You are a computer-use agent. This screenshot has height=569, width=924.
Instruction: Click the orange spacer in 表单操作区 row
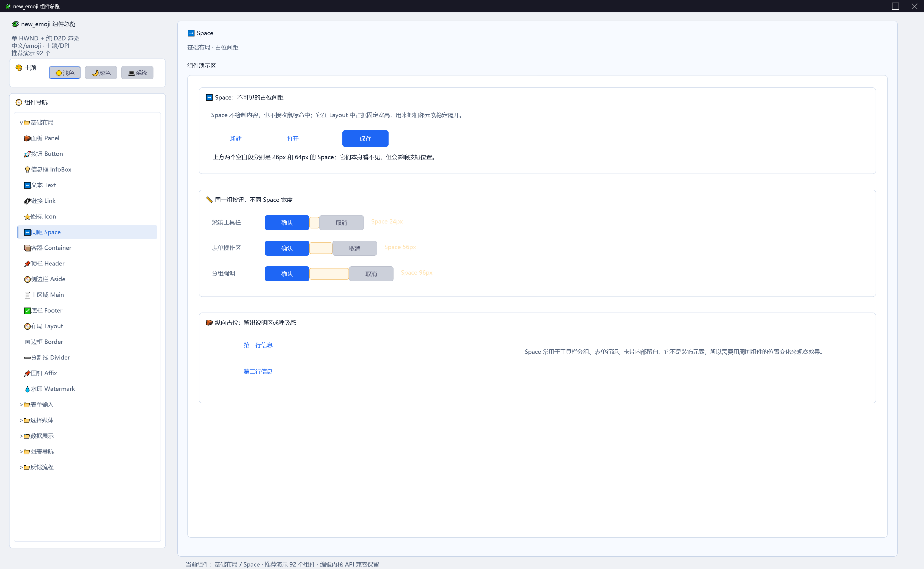click(321, 248)
